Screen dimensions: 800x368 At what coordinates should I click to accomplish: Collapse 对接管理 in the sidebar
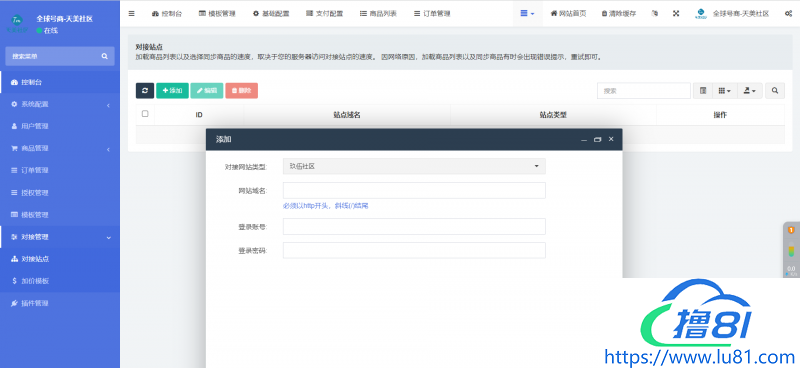[60, 237]
